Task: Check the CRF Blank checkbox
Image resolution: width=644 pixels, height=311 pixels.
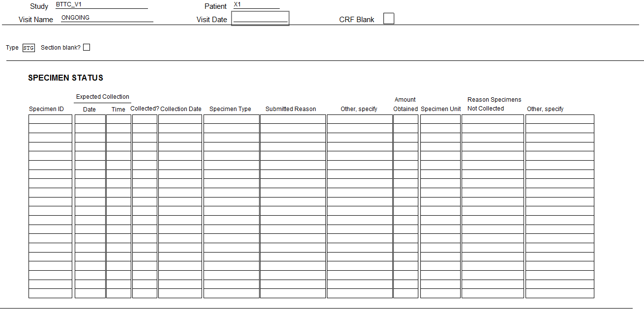Action: (x=388, y=19)
